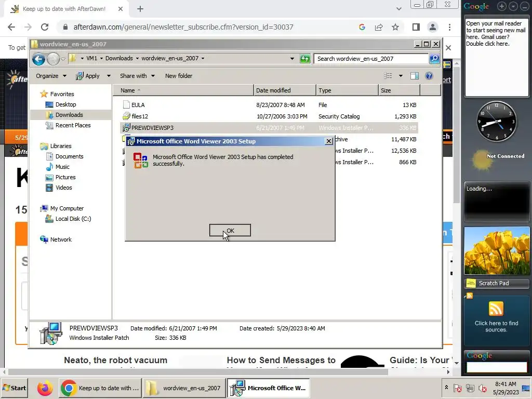This screenshot has width=532, height=399.
Task: Click the network tray icon
Action: click(470, 388)
